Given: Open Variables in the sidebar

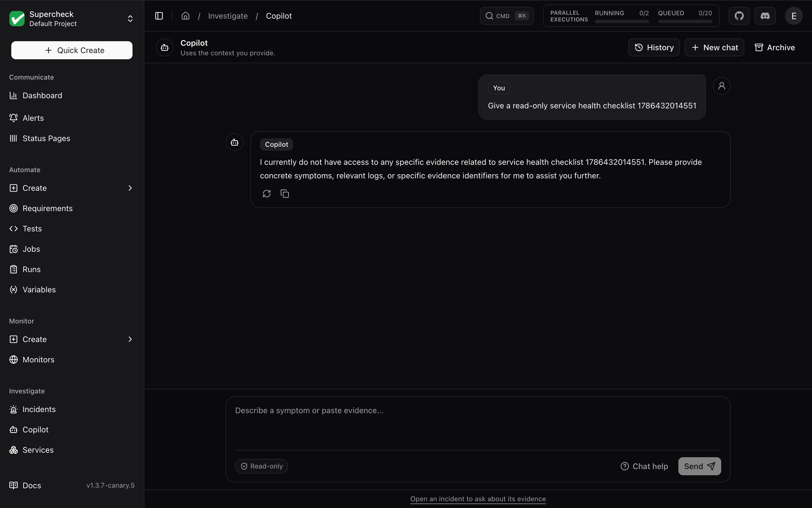Looking at the screenshot, I should tap(72, 290).
